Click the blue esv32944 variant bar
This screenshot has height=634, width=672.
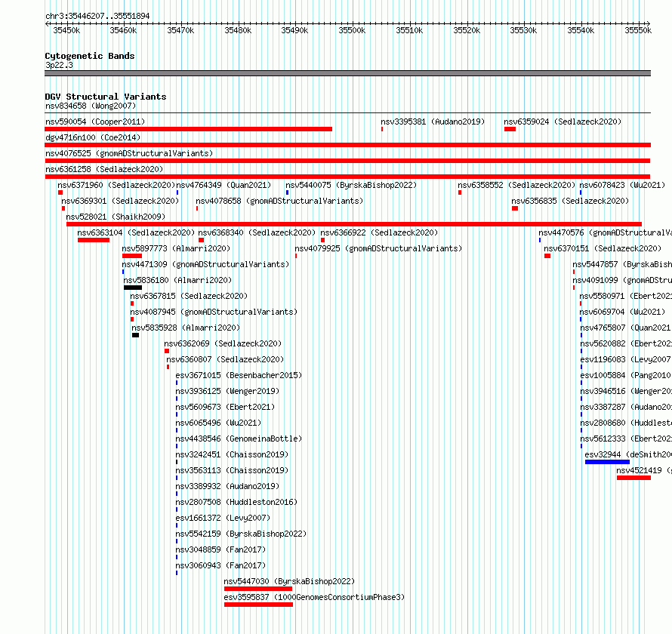point(607,462)
